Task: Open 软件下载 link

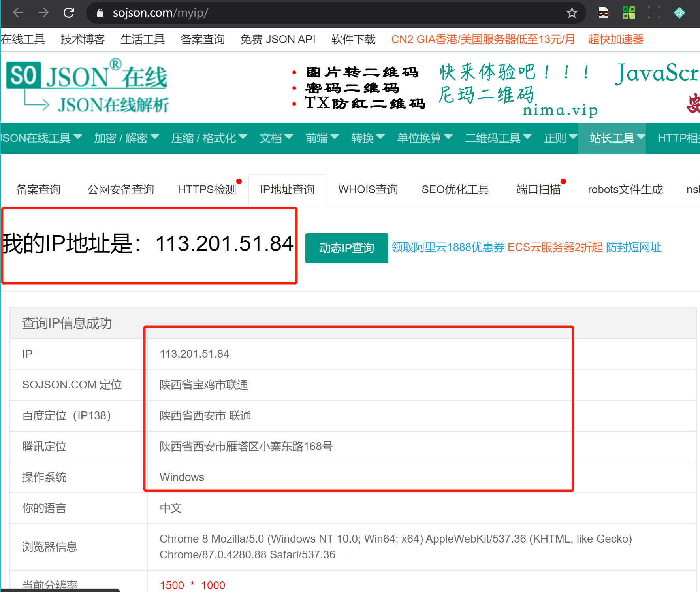Action: pos(353,40)
